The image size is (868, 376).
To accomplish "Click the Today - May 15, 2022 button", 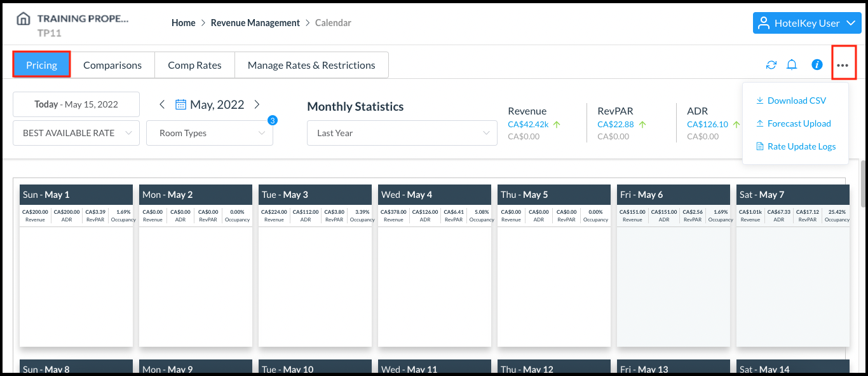I will [x=76, y=104].
